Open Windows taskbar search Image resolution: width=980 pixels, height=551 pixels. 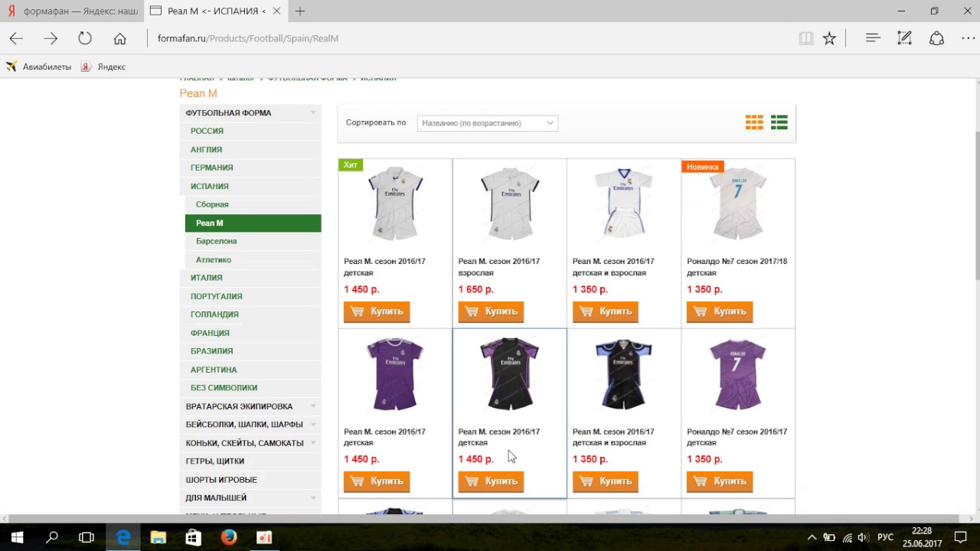pos(52,537)
